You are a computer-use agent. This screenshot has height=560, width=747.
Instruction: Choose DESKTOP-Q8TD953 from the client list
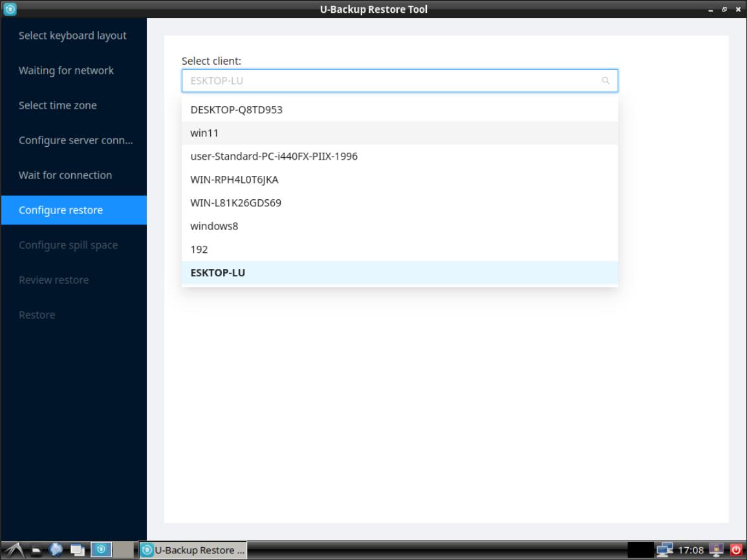pos(236,110)
